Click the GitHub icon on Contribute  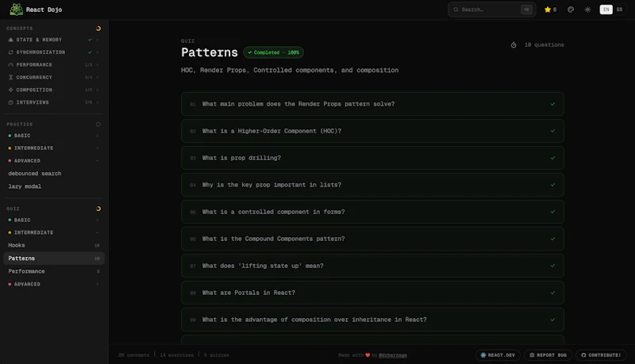pos(583,355)
